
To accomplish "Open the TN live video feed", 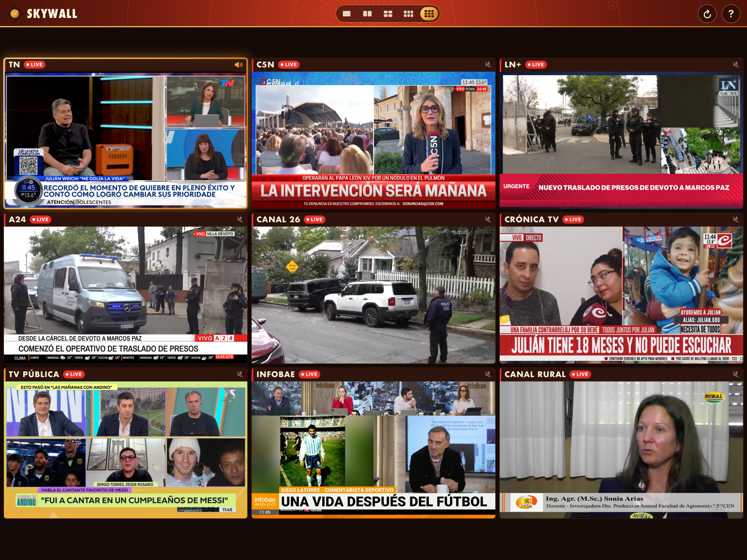I will tap(126, 140).
